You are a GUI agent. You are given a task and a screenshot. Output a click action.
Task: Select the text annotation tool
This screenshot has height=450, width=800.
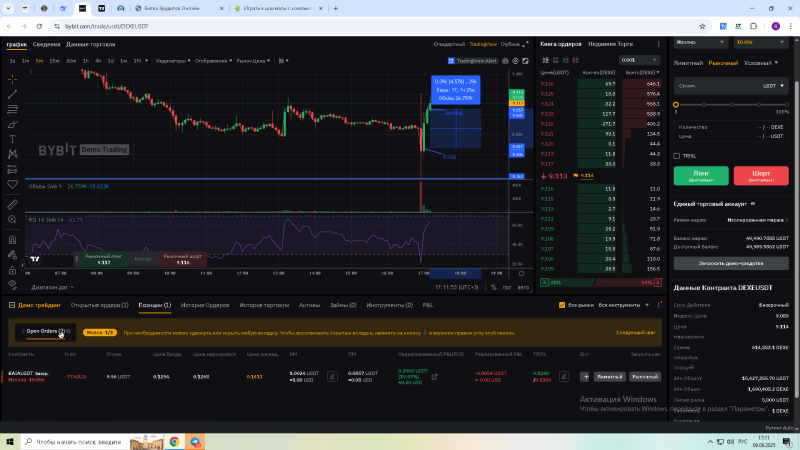(x=12, y=139)
